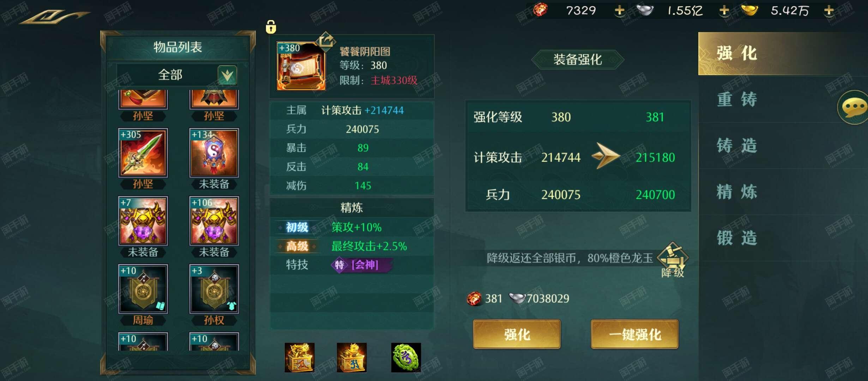Viewport: 868px width, 381px height.
Task: Click the 强化 enhance button
Action: (517, 334)
